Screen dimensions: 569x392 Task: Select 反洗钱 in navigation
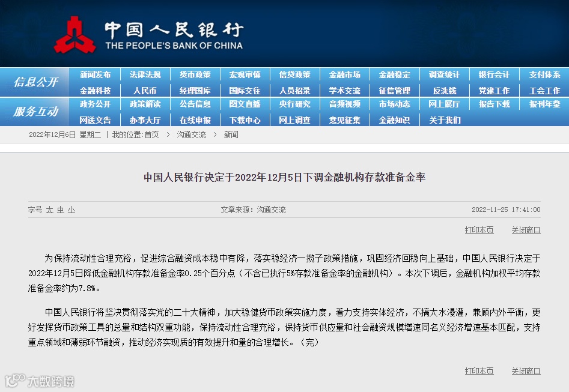tap(445, 91)
